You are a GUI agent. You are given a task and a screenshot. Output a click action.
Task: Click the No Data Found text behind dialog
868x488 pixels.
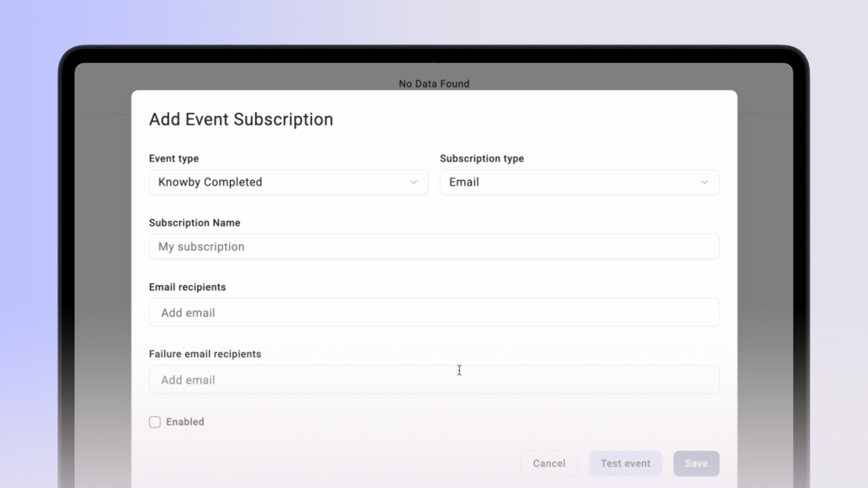click(x=434, y=84)
